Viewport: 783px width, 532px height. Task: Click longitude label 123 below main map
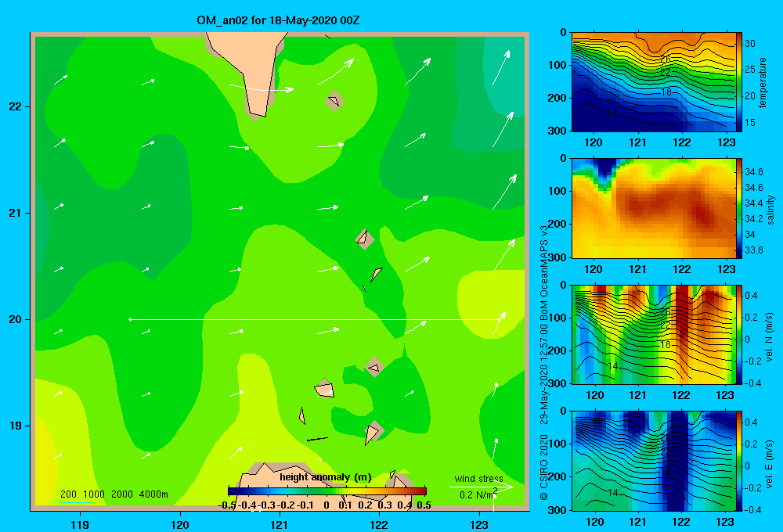click(x=479, y=524)
